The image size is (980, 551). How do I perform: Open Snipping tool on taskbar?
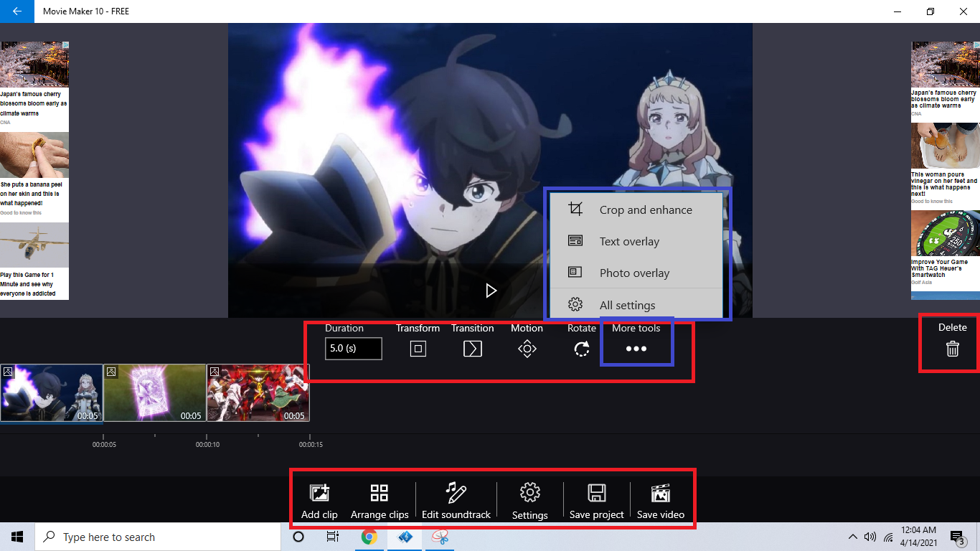(x=439, y=537)
